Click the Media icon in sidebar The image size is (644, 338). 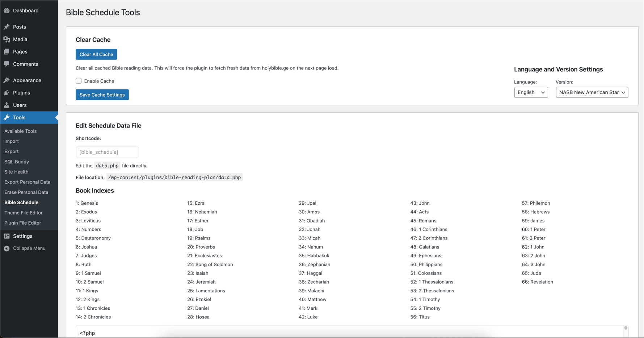pos(7,39)
